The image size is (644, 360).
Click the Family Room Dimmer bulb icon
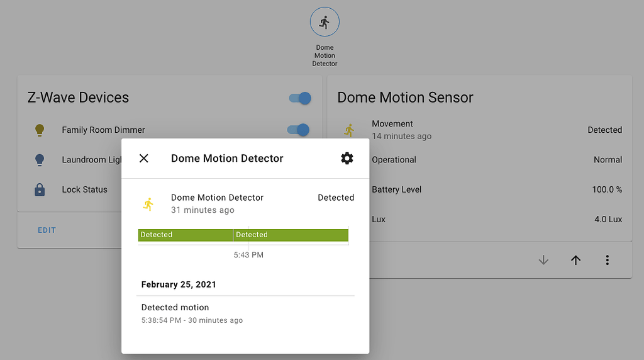40,130
